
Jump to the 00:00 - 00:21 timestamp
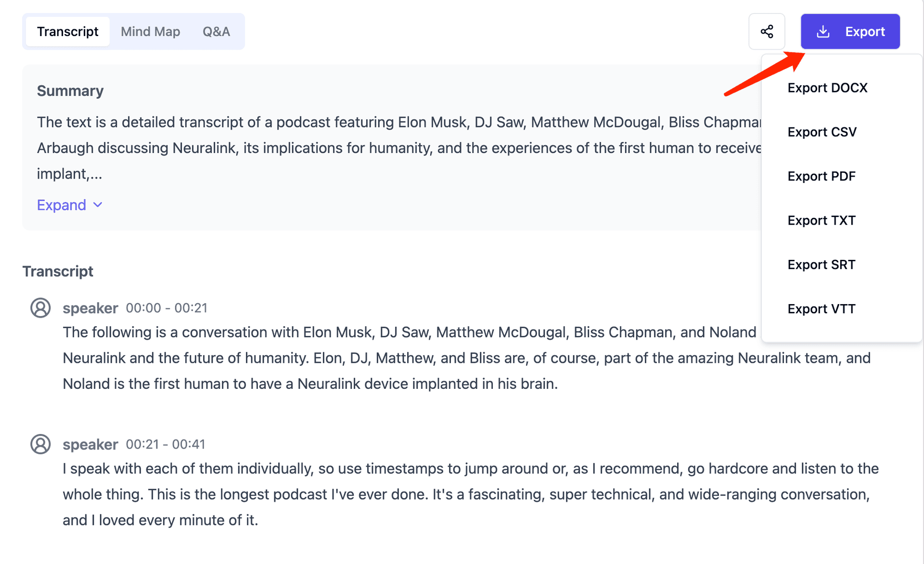pyautogui.click(x=167, y=308)
